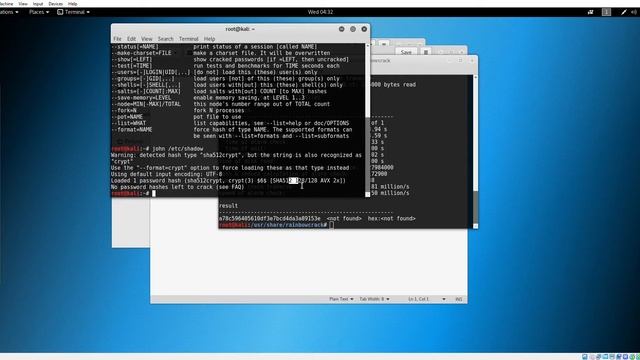
Task: Open the Help menu in the terminal
Action: point(209,39)
